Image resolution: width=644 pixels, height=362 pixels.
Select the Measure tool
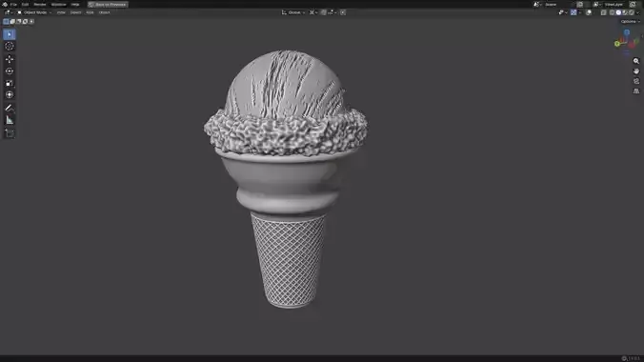pyautogui.click(x=9, y=120)
